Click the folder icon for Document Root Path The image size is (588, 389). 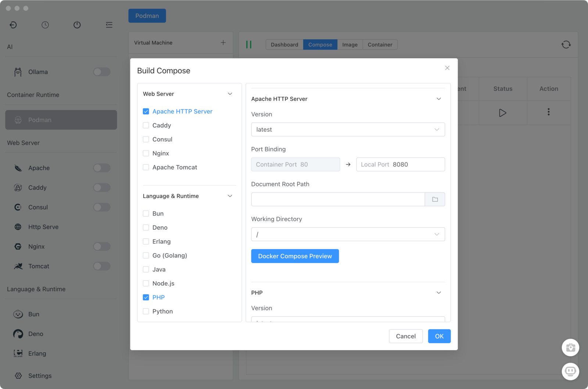pos(435,199)
